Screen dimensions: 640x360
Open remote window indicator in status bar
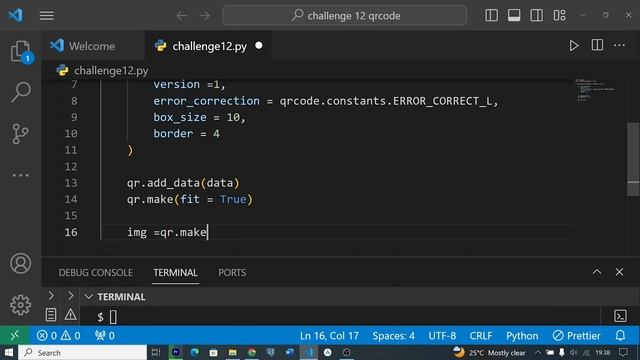14,336
